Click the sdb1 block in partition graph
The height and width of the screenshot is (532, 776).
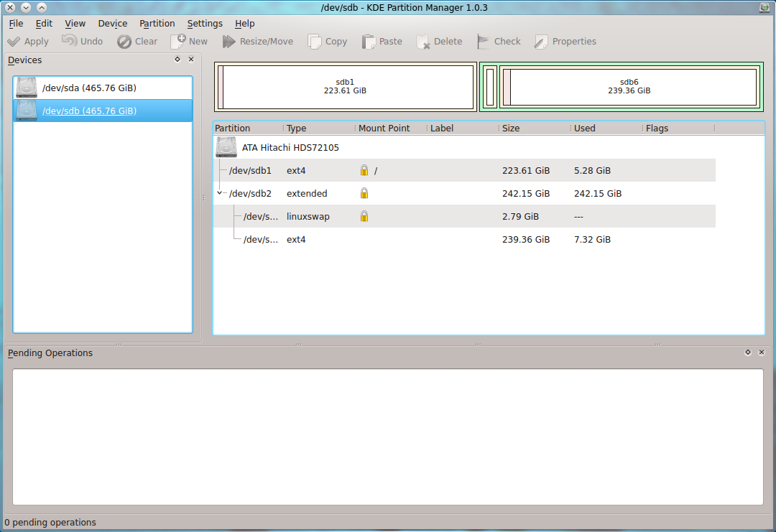point(345,87)
